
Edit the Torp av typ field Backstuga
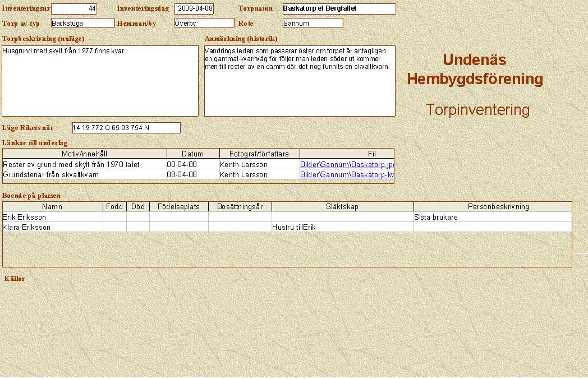(82, 23)
